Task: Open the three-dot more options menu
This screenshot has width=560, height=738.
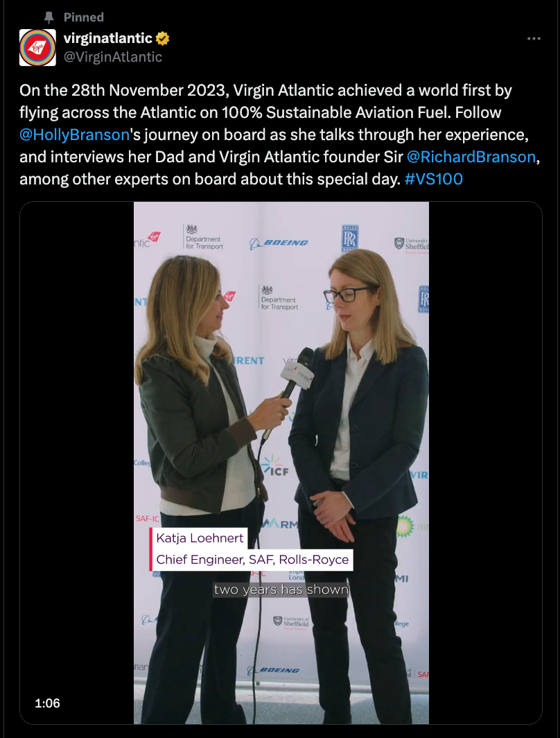Action: pyautogui.click(x=534, y=39)
